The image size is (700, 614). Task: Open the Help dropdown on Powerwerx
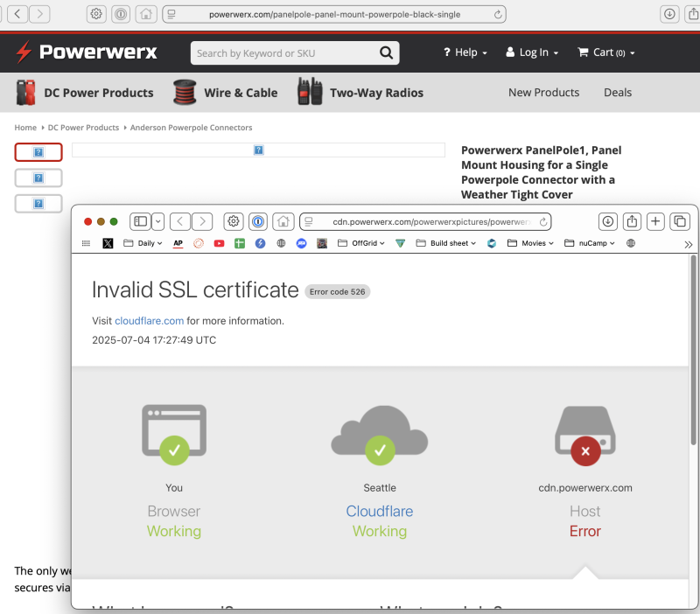point(465,52)
